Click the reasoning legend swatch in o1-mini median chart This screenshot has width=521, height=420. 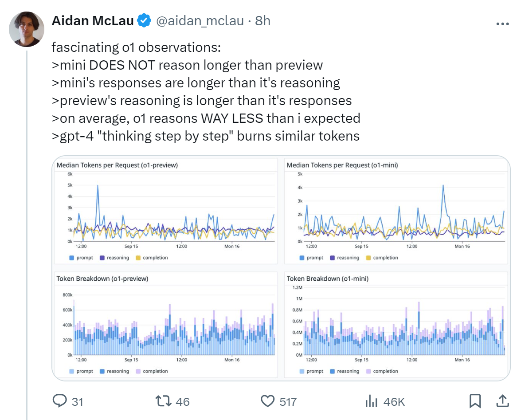coord(332,258)
